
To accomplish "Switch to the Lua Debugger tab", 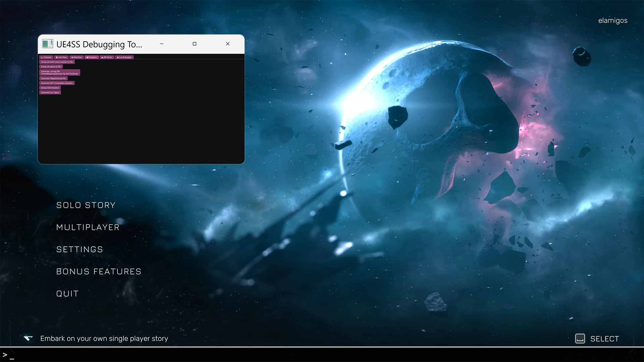I will pyautogui.click(x=124, y=57).
